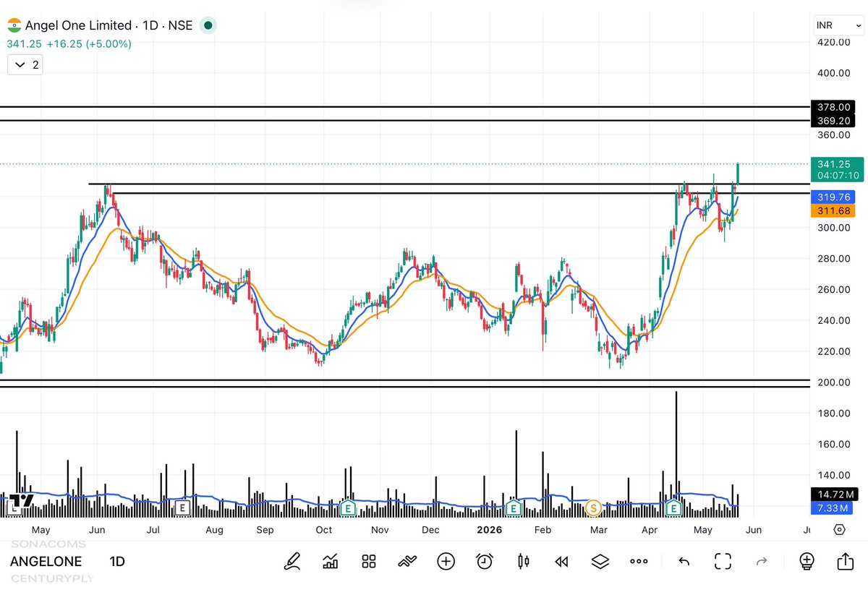Open the gray E earnings marker near July
The image size is (868, 595).
182,508
